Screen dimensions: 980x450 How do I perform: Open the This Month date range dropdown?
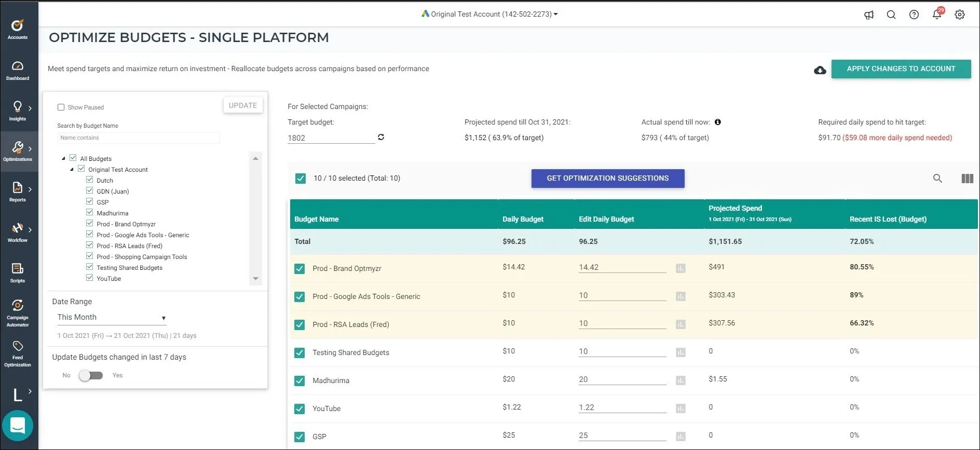click(112, 317)
